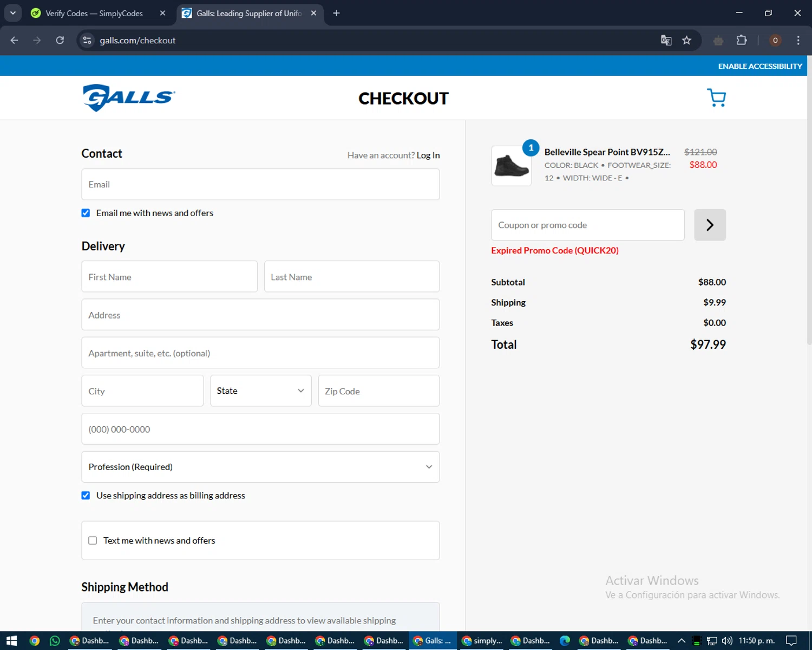The image size is (812, 650).
Task: Click the Expired Promo Code (QUICK20) message
Action: tap(555, 250)
